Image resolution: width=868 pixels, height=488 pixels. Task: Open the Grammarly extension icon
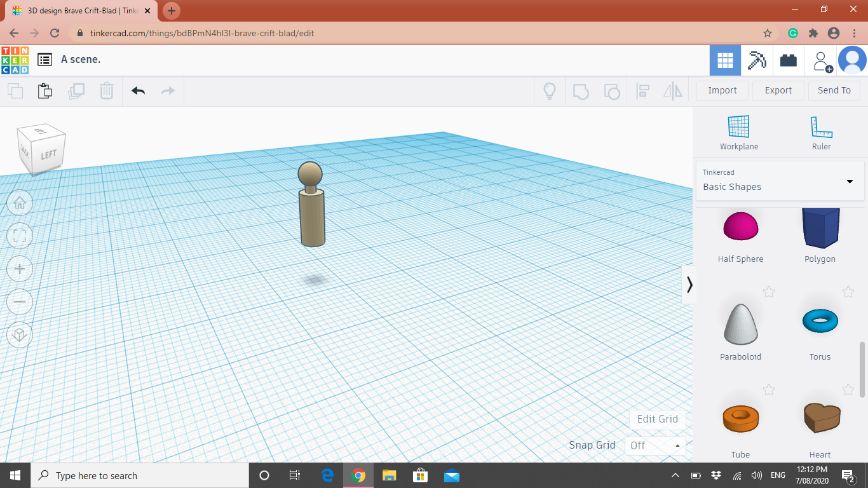793,33
